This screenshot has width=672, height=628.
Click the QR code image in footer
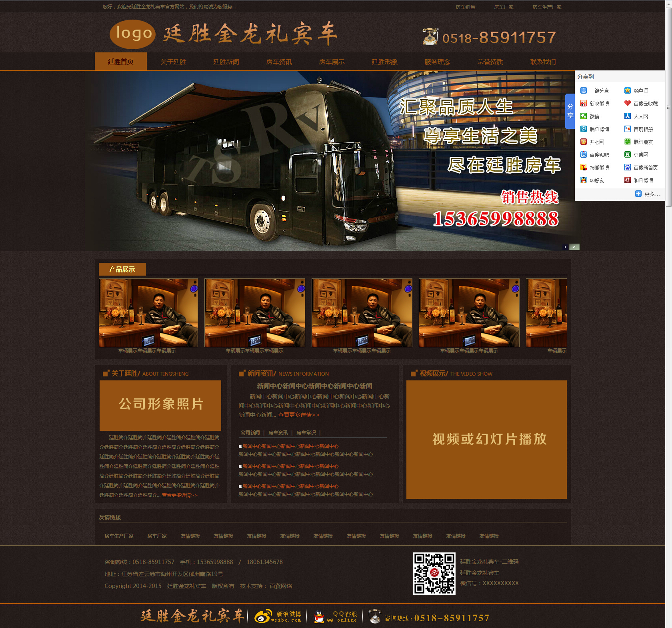(x=434, y=573)
